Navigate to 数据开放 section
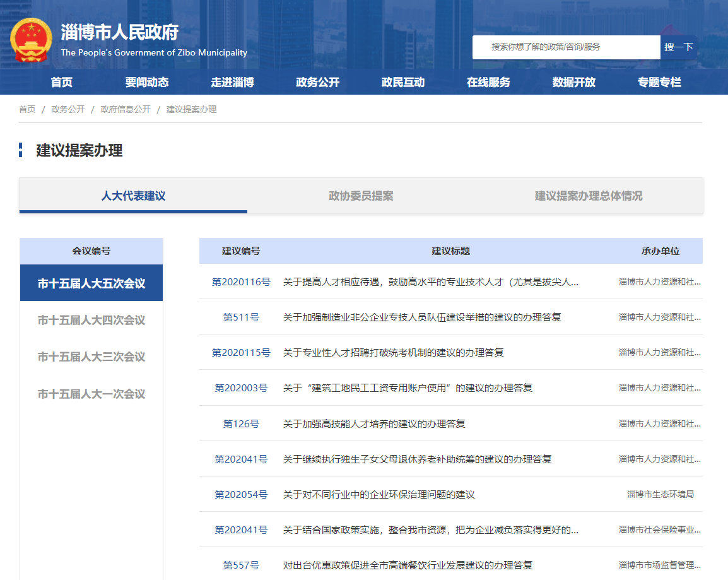The height and width of the screenshot is (580, 728). point(573,83)
